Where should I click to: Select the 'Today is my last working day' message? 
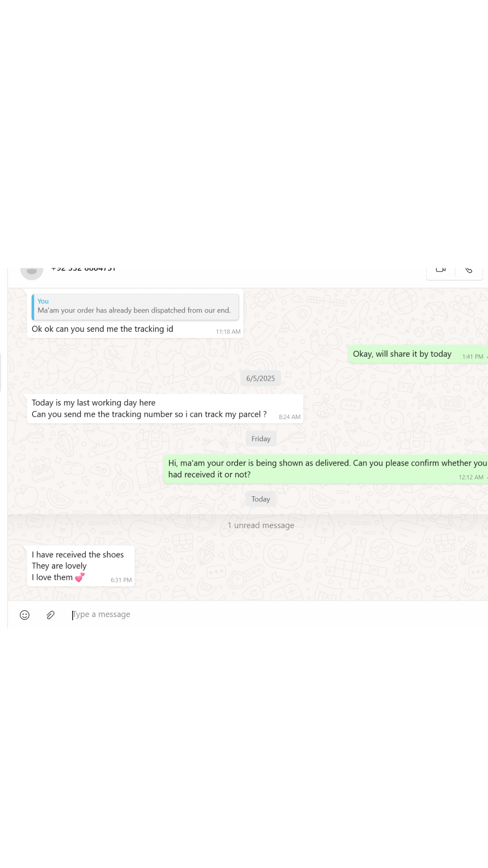[149, 409]
